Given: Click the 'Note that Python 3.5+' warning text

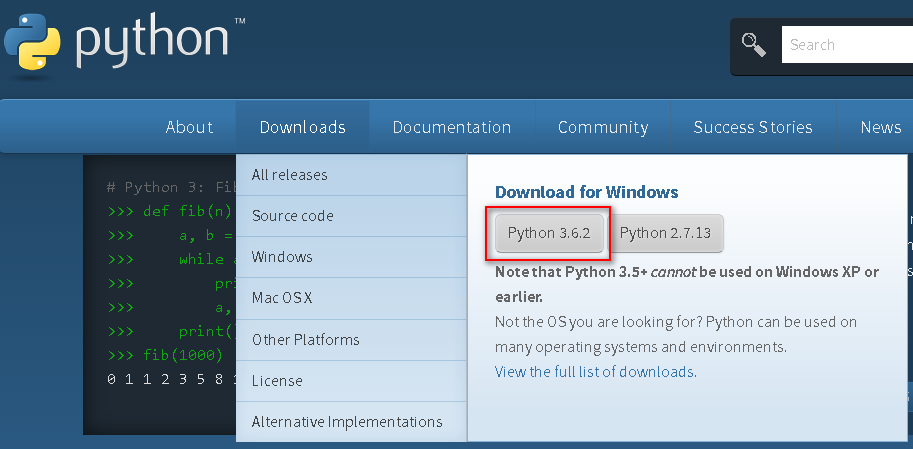Looking at the screenshot, I should 687,284.
